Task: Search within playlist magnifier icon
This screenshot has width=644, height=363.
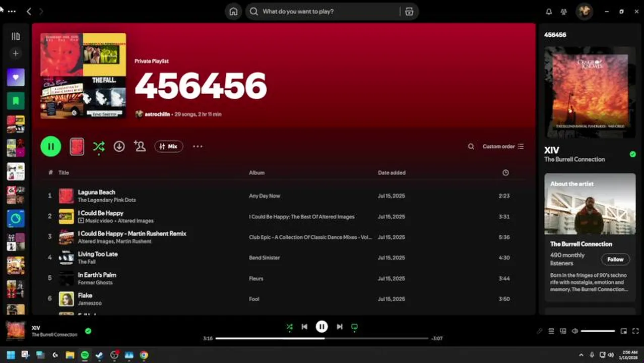Action: tap(471, 147)
